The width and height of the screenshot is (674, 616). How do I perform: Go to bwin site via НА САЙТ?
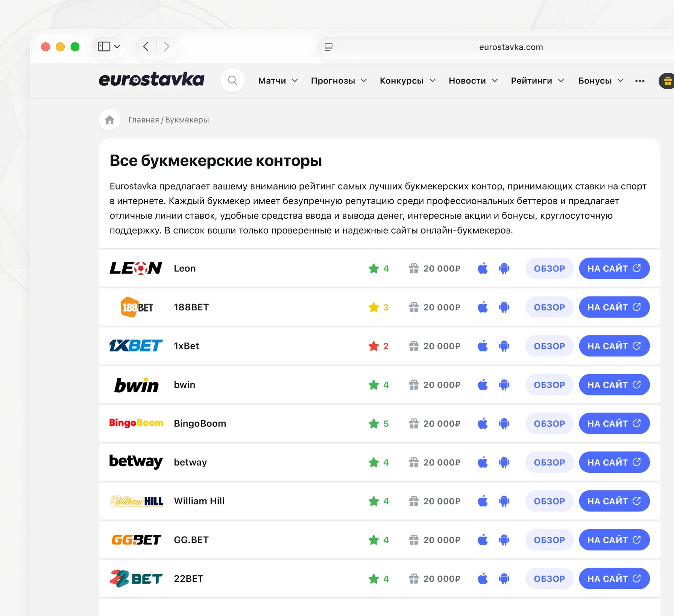[614, 385]
